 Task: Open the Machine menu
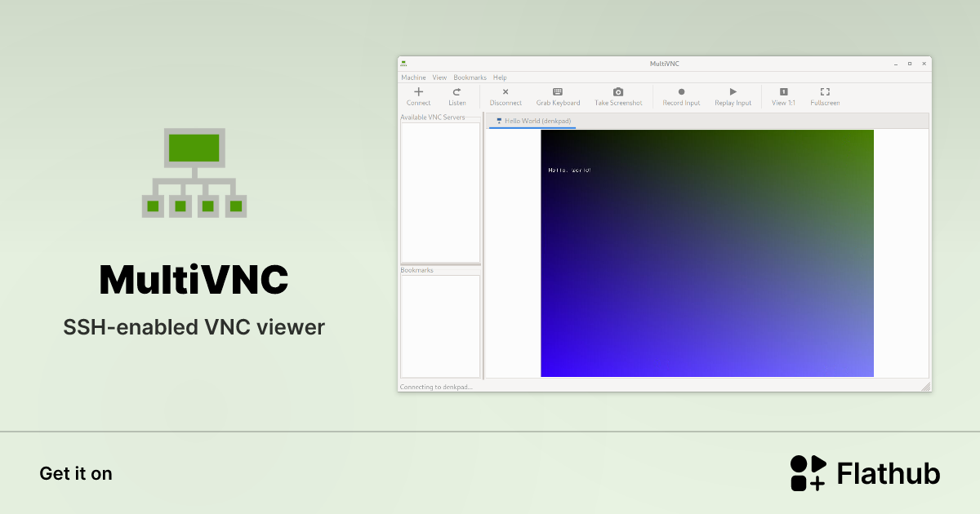(x=413, y=78)
